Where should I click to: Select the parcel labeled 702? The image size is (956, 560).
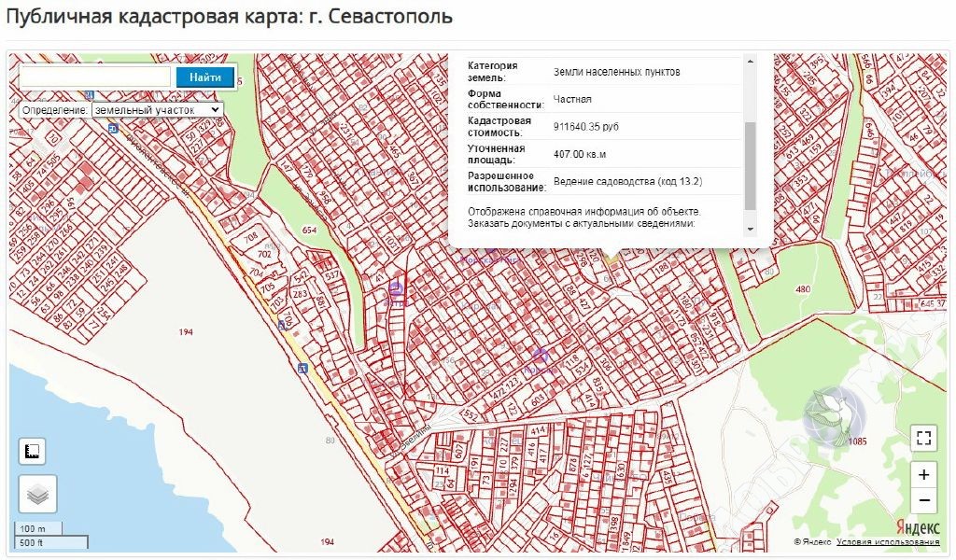click(x=264, y=254)
